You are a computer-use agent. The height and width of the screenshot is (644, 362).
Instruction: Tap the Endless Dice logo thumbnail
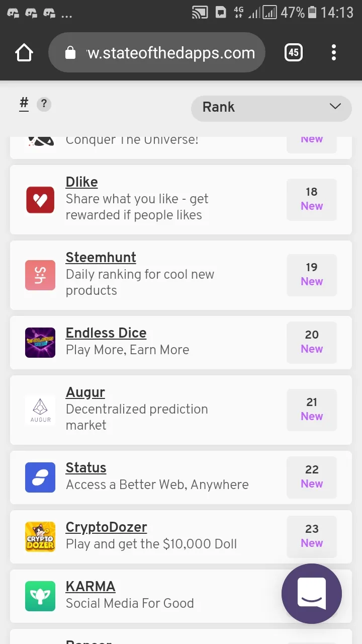(x=40, y=343)
